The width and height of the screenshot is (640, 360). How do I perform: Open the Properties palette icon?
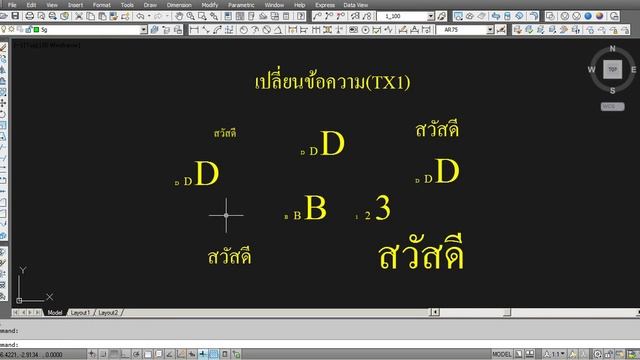coord(228,16)
